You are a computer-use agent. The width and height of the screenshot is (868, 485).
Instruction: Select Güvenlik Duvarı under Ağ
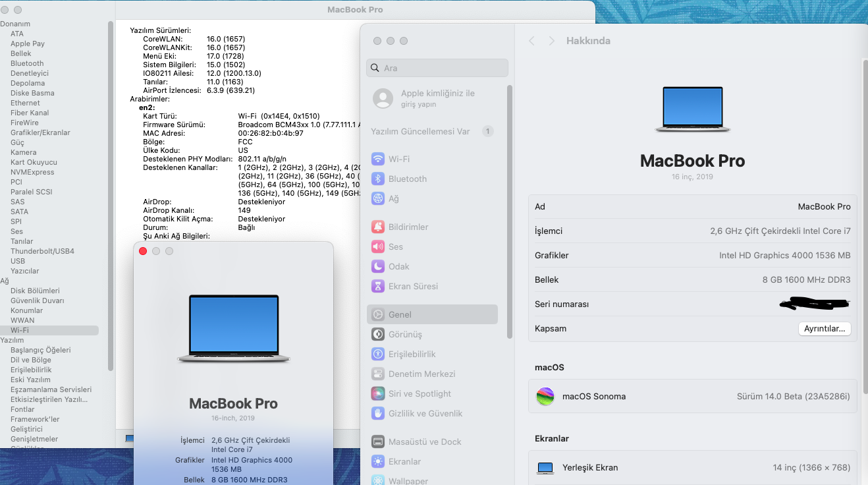37,300
